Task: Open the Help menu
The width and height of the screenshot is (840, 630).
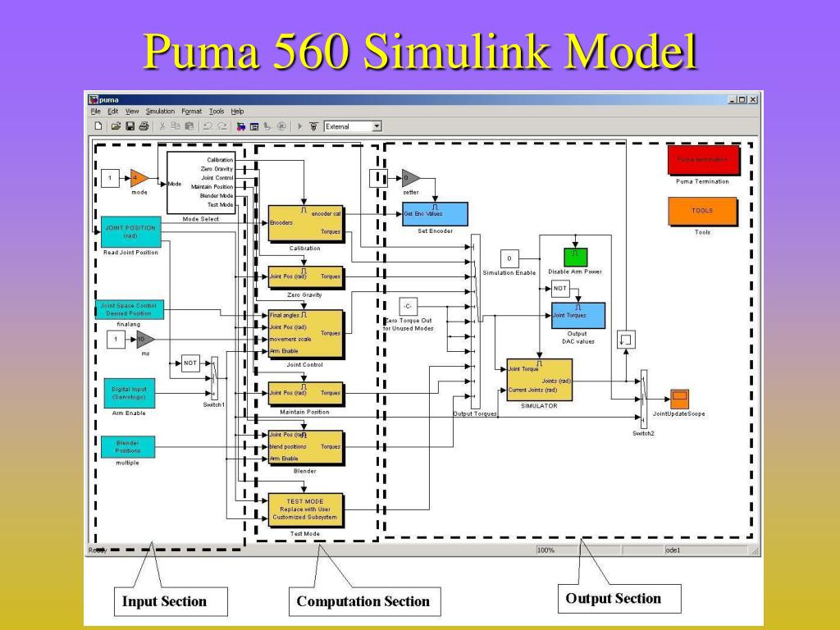Action: tap(237, 112)
